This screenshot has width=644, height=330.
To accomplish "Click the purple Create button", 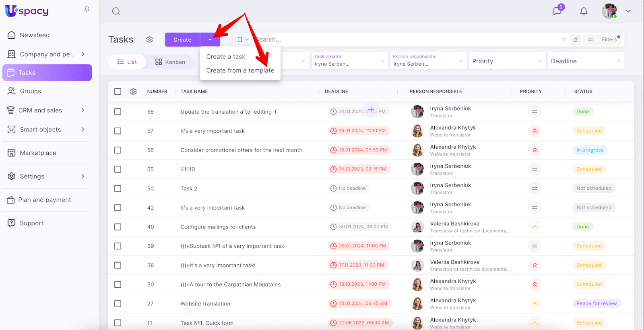I will click(x=182, y=39).
